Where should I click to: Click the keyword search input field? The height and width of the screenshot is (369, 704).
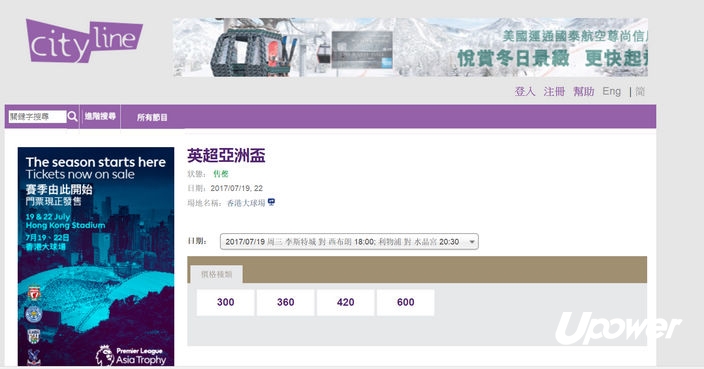[x=37, y=117]
